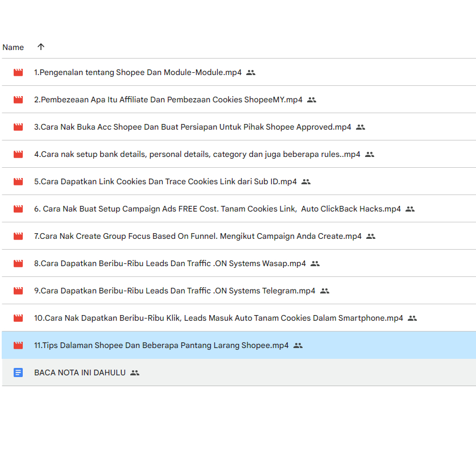Click the blue document icon for "BACA NOTA INI DAHULU"
This screenshot has width=476, height=476.
click(x=18, y=372)
